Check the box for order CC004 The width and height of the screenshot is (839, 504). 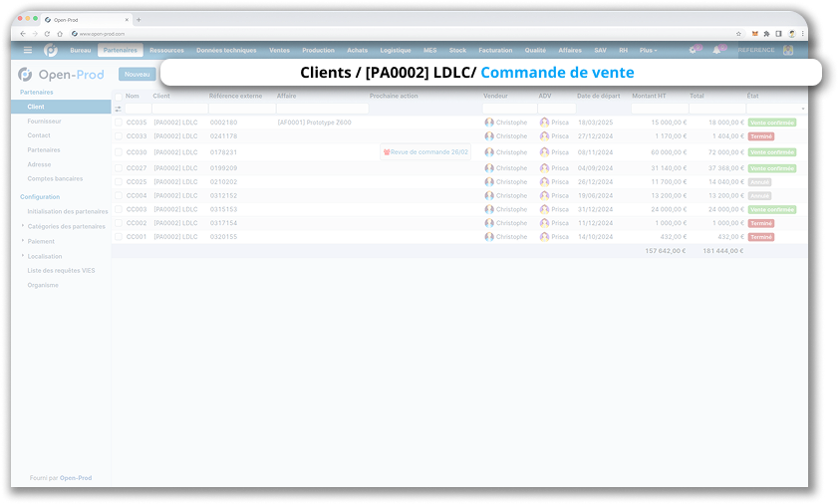pyautogui.click(x=119, y=196)
